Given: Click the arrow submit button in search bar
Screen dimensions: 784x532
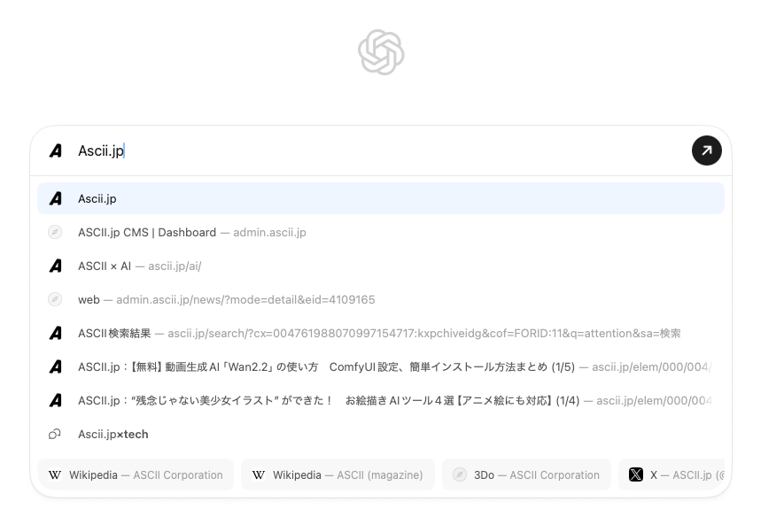Looking at the screenshot, I should 706,150.
